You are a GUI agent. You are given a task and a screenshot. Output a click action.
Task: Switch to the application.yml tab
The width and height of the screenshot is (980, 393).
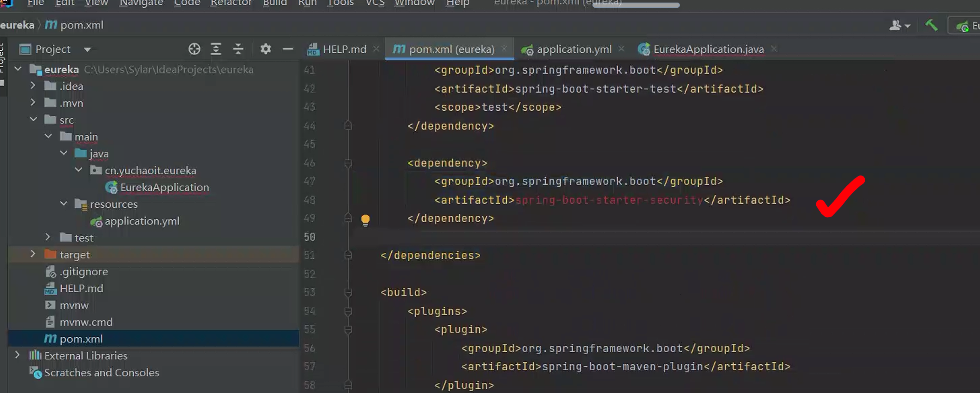(574, 49)
